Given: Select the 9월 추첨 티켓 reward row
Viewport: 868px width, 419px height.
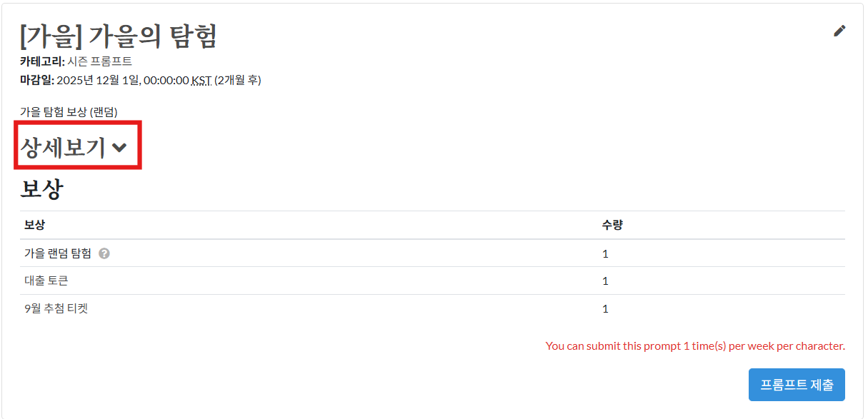Looking at the screenshot, I should (x=432, y=308).
